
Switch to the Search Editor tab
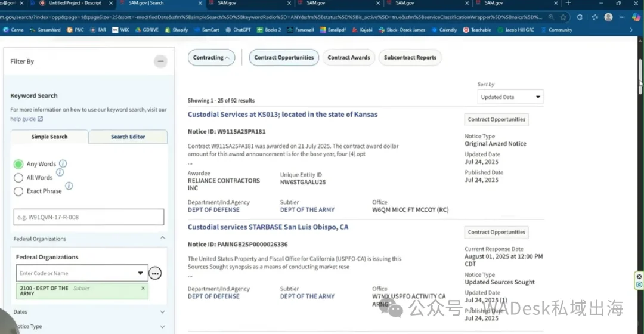(x=128, y=137)
